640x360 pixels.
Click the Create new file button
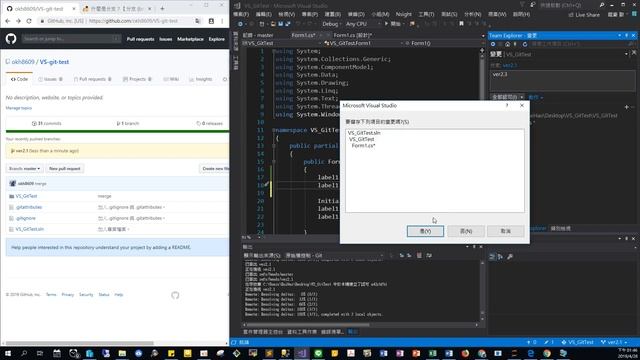pyautogui.click(x=215, y=169)
